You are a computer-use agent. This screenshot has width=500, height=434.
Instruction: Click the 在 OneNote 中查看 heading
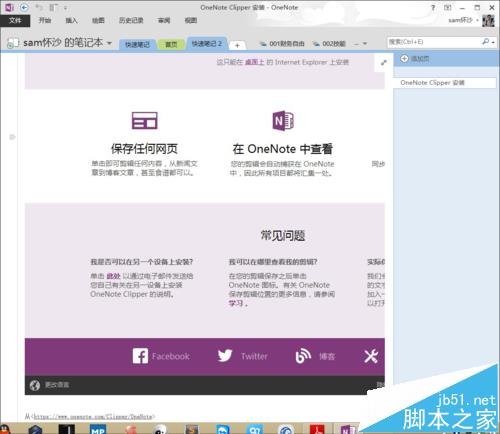[x=283, y=149]
